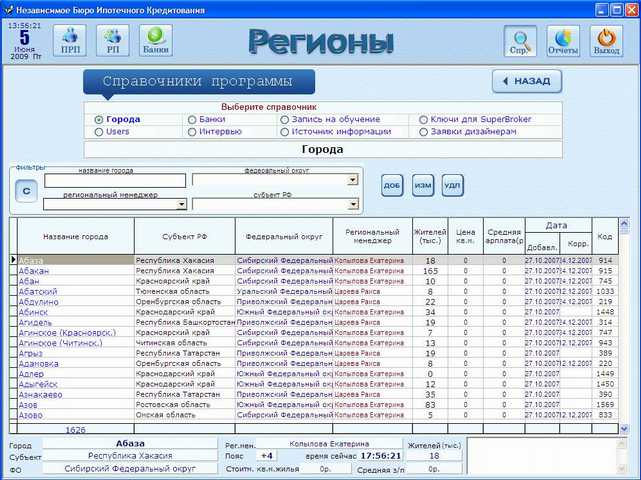This screenshot has width=641, height=480.
Task: Click the Жителей (тыс.) column header
Action: pos(430,236)
